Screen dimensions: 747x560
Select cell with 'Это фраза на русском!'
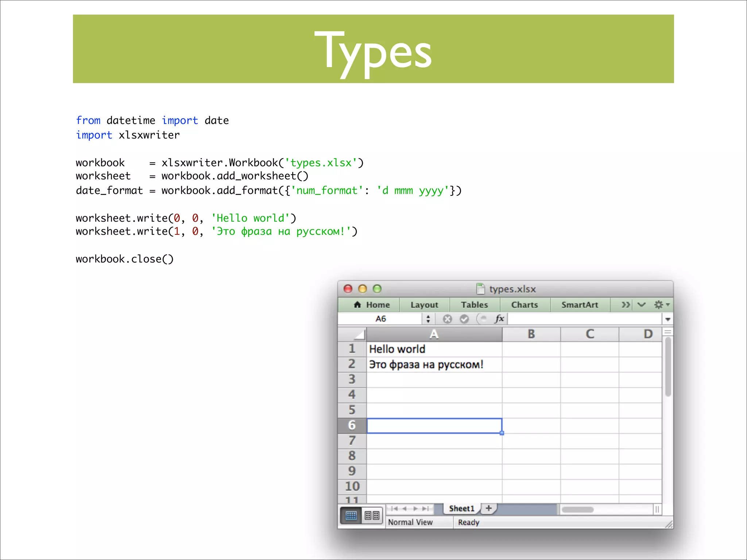[x=434, y=365]
